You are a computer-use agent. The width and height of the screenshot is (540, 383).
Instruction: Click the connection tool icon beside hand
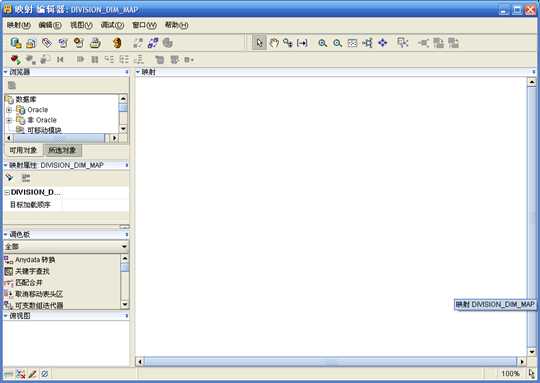(288, 43)
